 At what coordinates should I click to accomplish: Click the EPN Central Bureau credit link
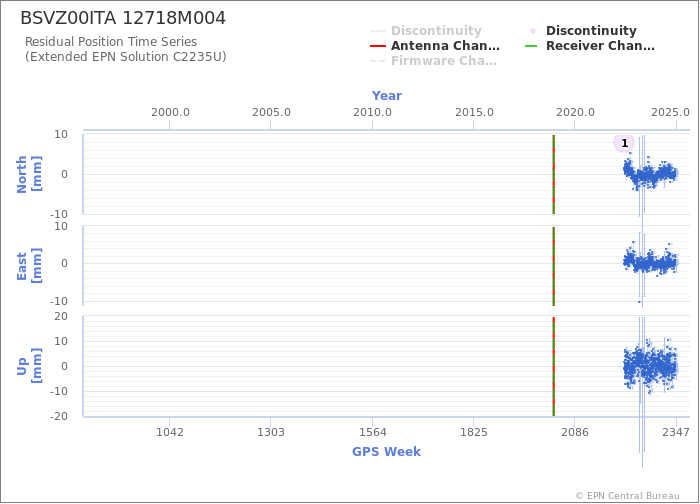[x=628, y=496]
